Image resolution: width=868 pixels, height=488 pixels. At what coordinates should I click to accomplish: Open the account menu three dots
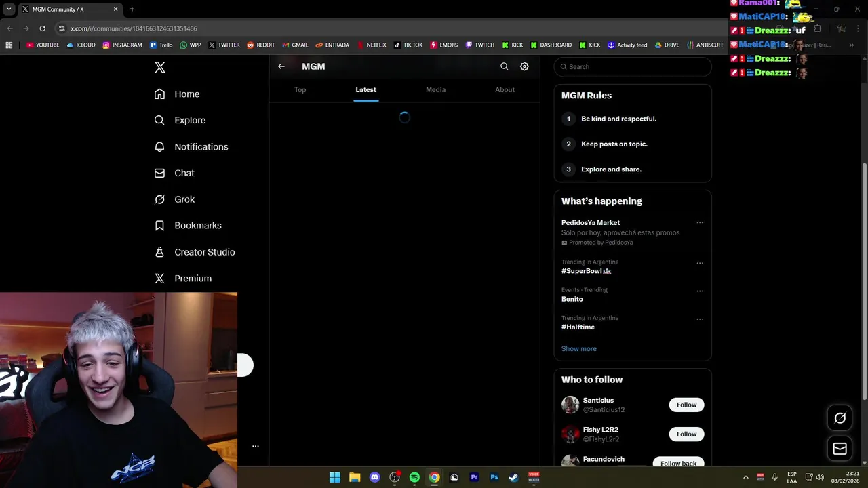[x=256, y=446]
